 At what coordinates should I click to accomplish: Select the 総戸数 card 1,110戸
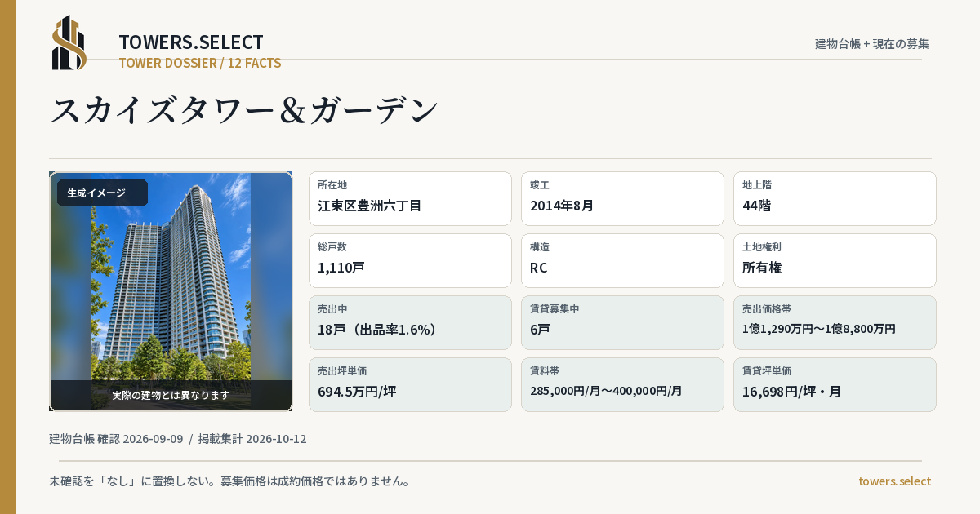pos(410,260)
